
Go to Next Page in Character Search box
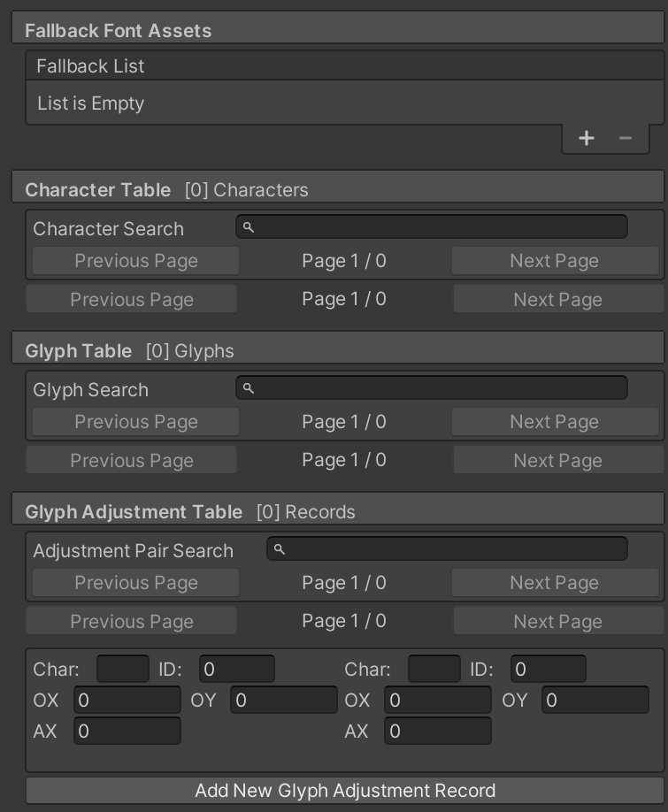click(x=555, y=260)
